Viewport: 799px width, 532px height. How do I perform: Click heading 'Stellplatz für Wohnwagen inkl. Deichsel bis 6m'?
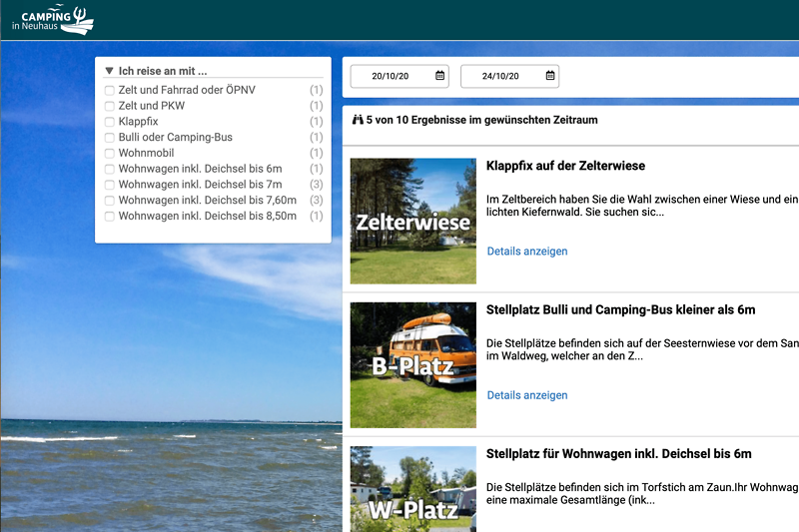click(618, 454)
